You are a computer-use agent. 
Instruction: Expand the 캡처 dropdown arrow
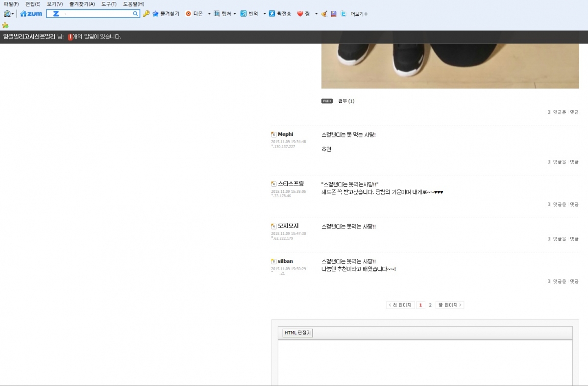[x=235, y=14]
